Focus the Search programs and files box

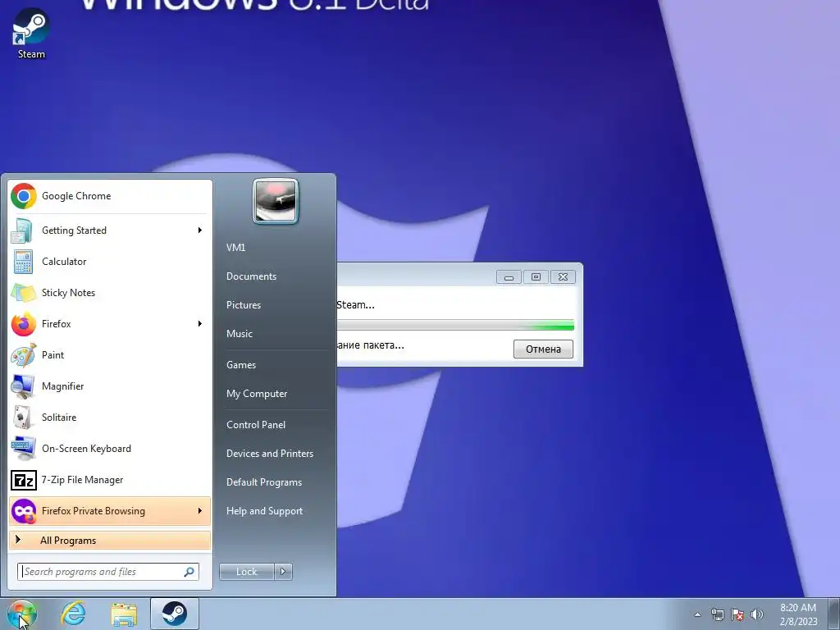coord(108,572)
